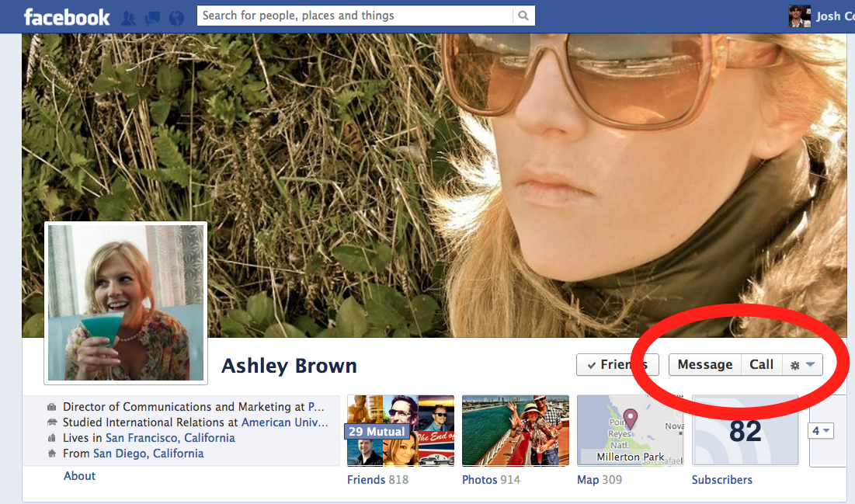Click the Message button
The width and height of the screenshot is (855, 504).
pos(705,365)
